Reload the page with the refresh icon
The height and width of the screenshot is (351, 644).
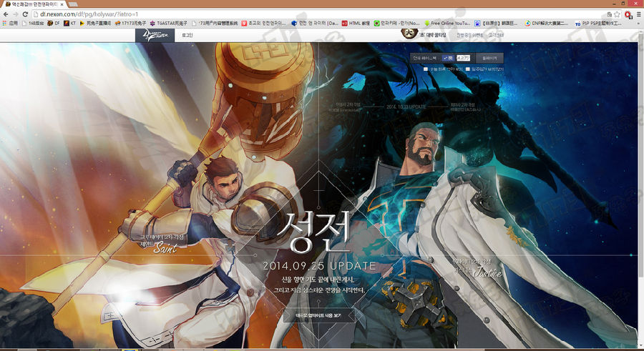pyautogui.click(x=25, y=14)
